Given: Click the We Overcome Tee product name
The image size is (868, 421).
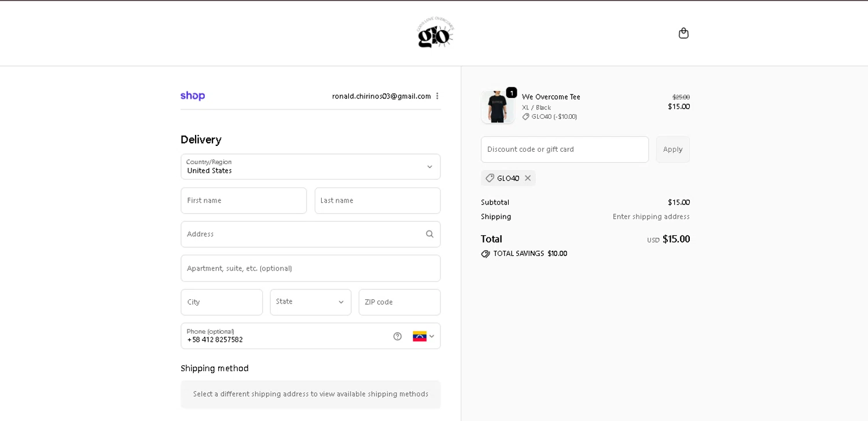Looking at the screenshot, I should [551, 97].
